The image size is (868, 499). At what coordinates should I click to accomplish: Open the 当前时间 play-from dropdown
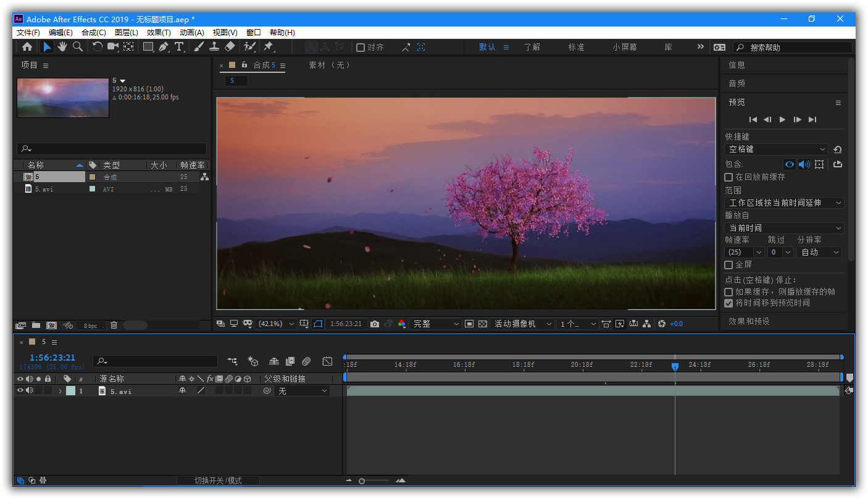pos(784,228)
